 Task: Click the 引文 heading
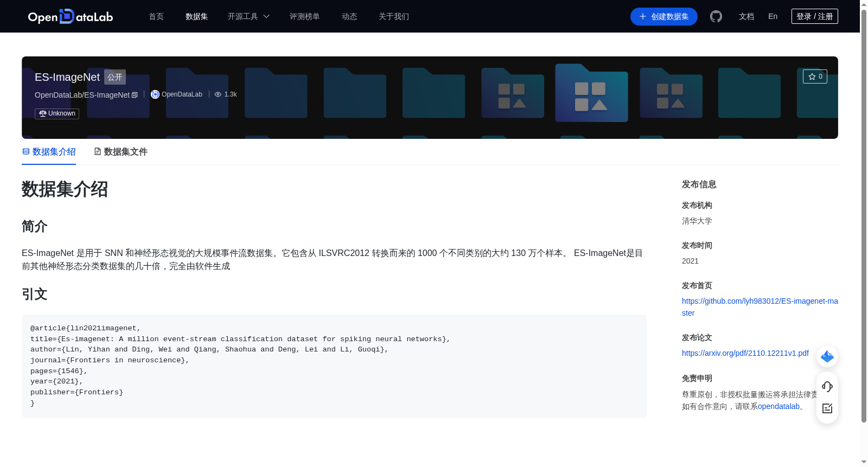pos(35,294)
